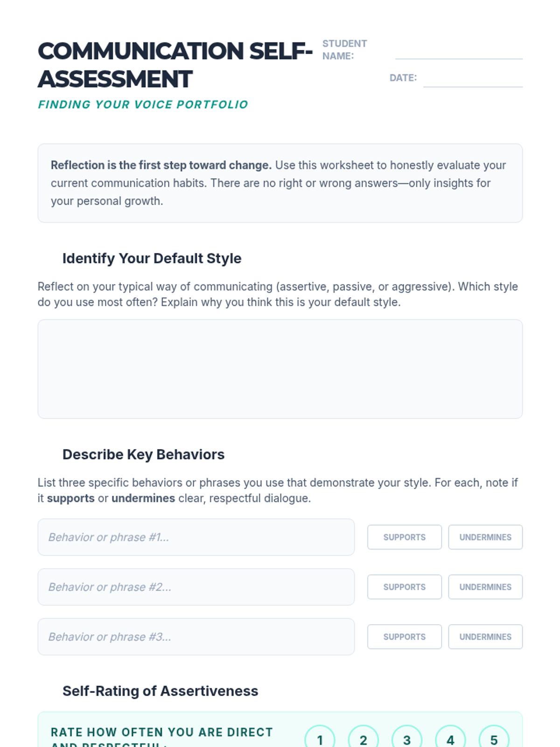
Task: Click the Identify Your Default Style heading
Action: (152, 258)
